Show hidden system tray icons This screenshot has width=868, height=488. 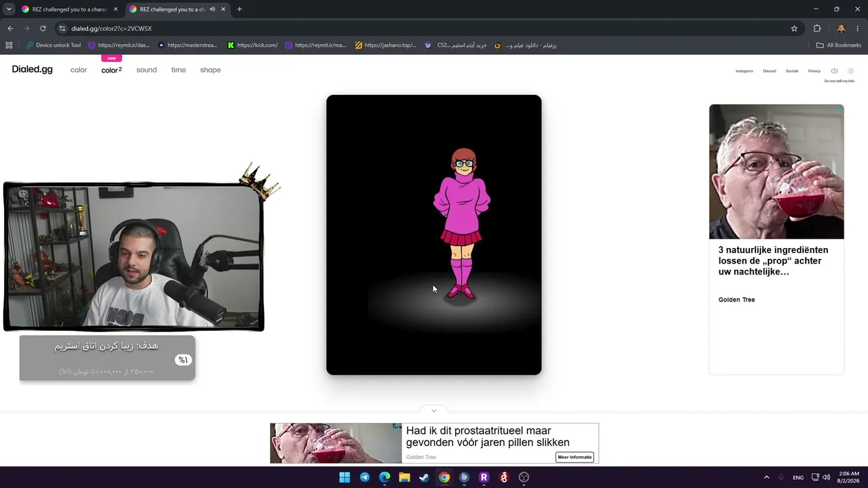[766, 477]
